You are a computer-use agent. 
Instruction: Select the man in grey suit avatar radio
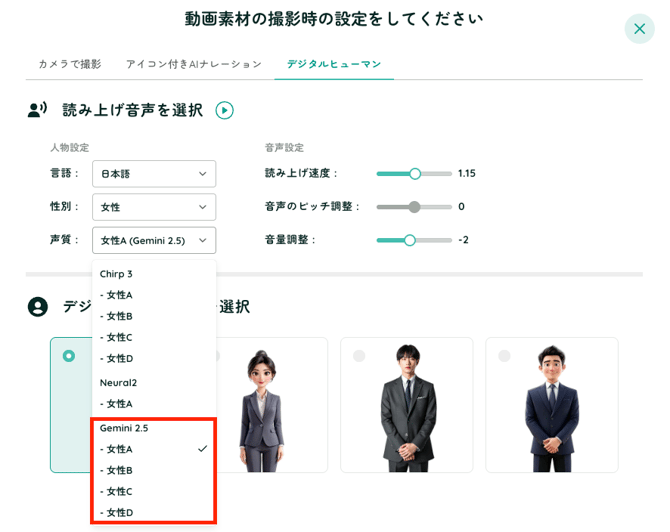[359, 356]
